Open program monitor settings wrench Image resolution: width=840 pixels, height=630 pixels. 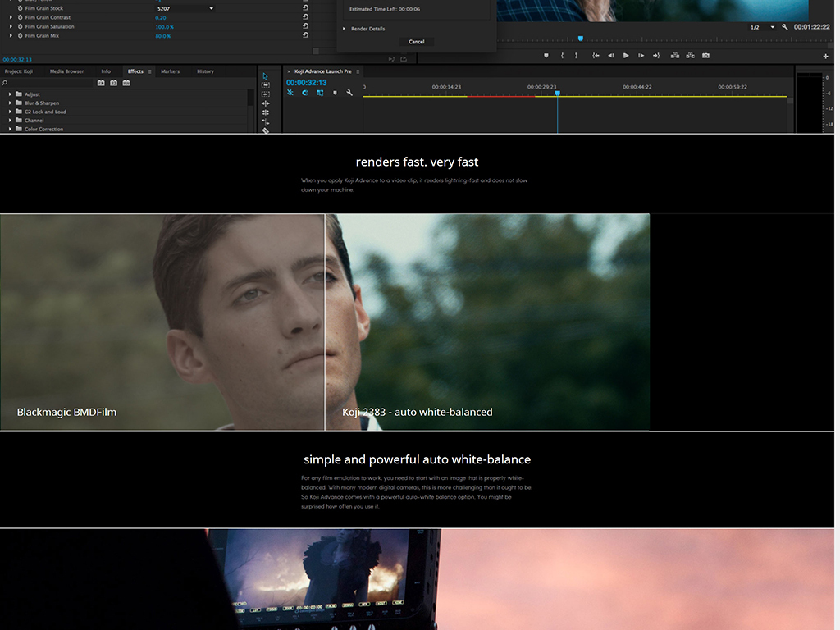(x=785, y=27)
